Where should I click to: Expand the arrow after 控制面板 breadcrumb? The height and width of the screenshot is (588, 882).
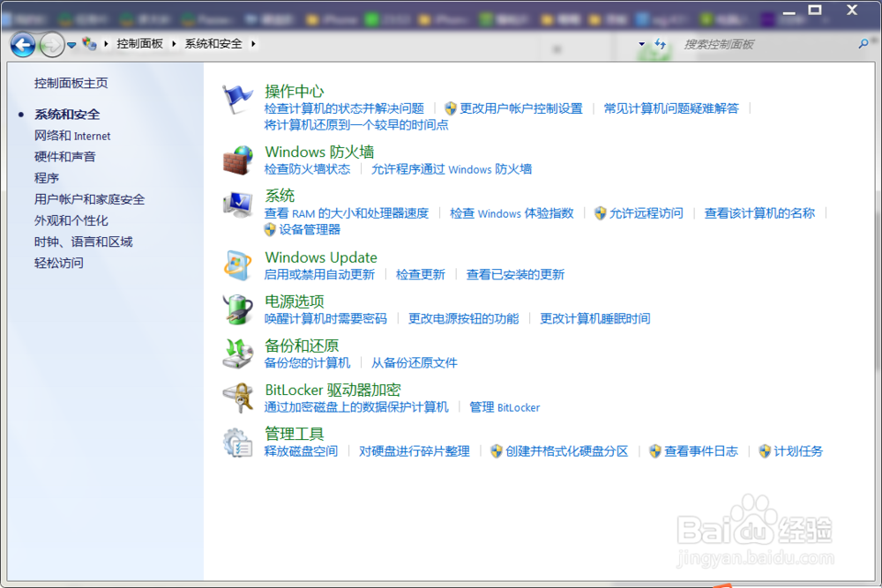174,44
